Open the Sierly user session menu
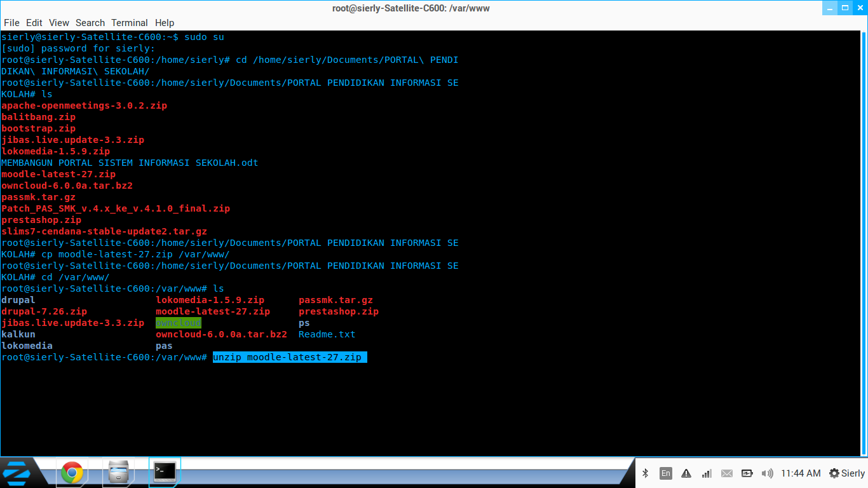The image size is (868, 488). [847, 473]
